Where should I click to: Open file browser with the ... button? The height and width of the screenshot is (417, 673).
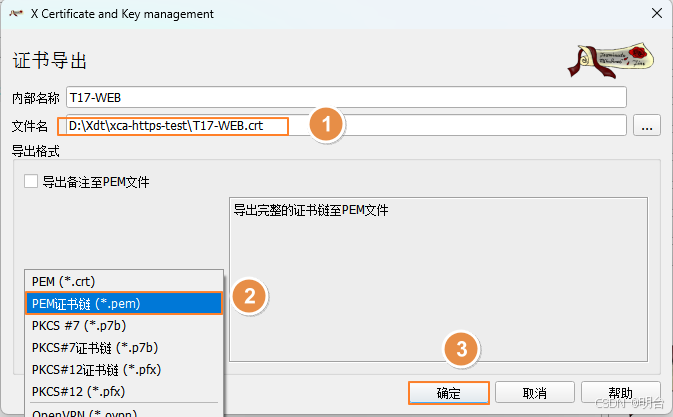click(647, 126)
